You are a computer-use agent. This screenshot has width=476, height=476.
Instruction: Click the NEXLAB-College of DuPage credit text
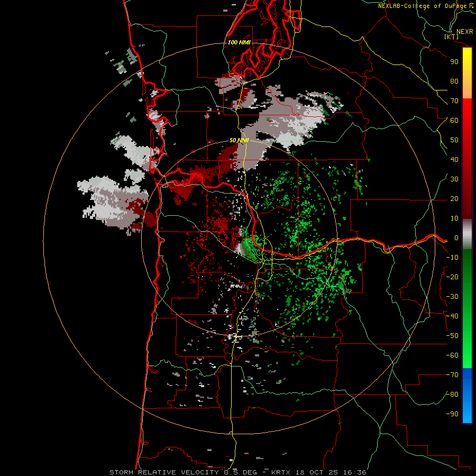pos(422,6)
